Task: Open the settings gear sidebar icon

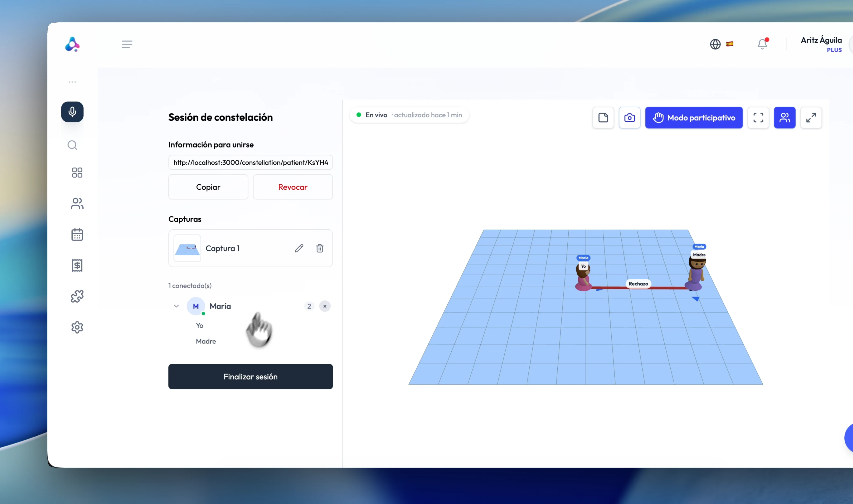Action: coord(77,327)
